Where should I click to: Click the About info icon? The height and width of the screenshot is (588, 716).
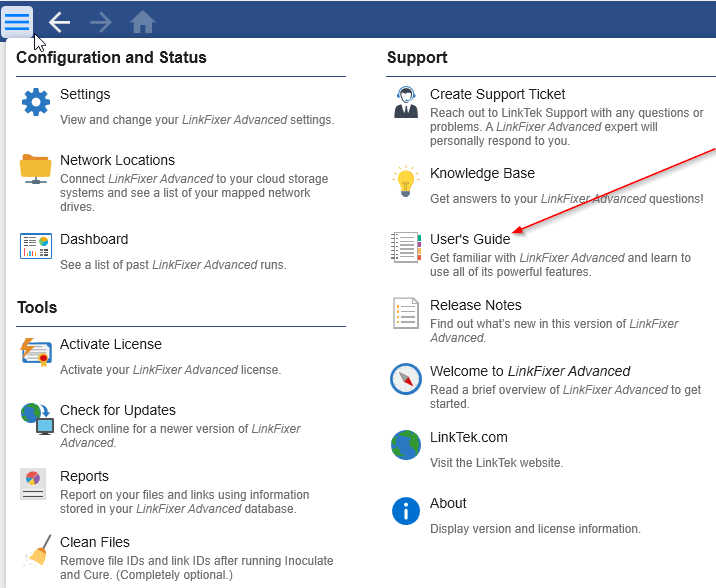pyautogui.click(x=406, y=511)
